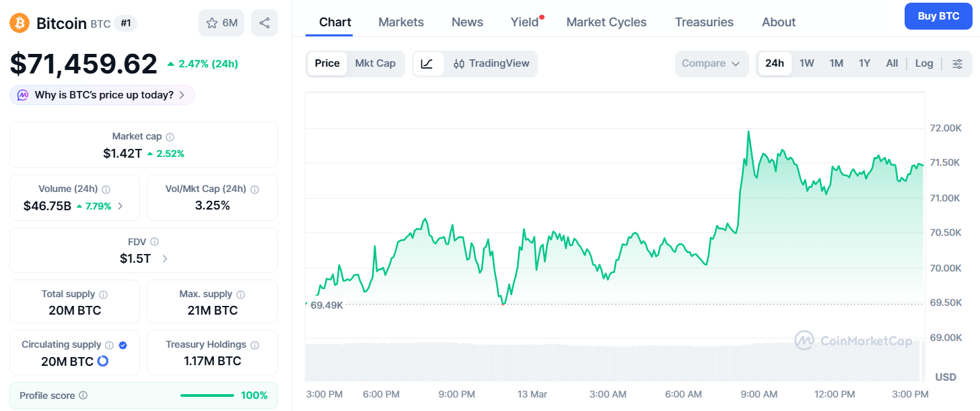
Task: Click the Market cap info icon
Action: pos(170,137)
